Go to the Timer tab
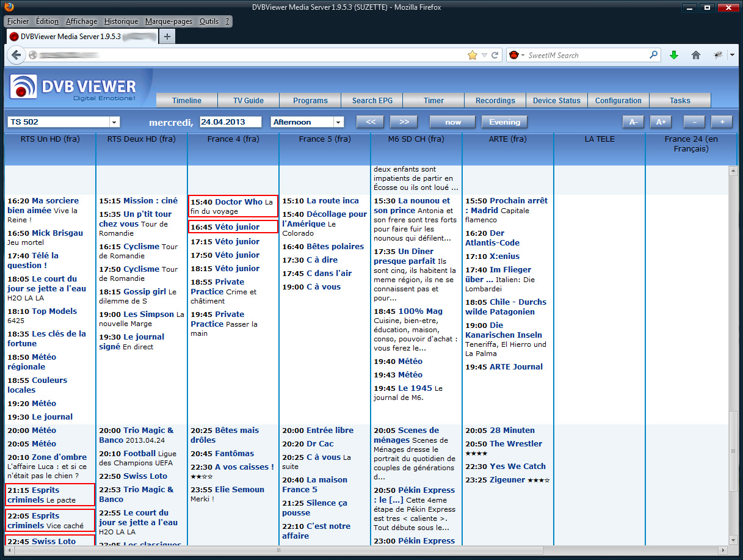The width and height of the screenshot is (743, 560). [433, 100]
